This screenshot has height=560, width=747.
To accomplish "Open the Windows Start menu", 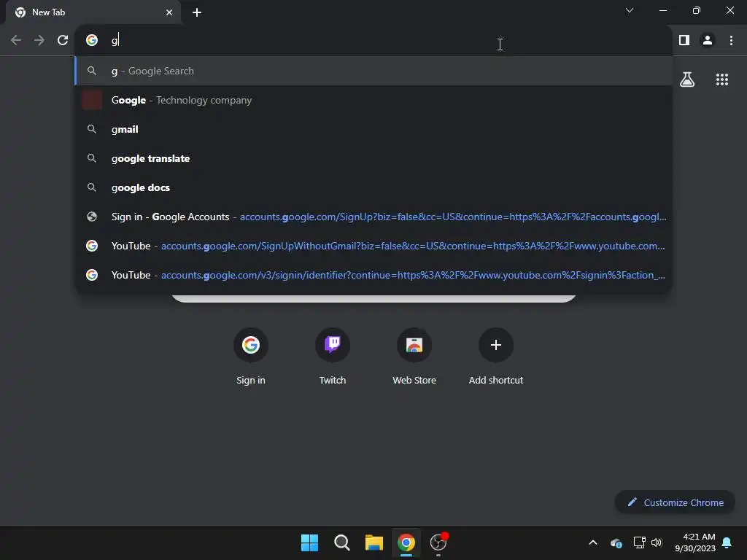I will coord(309,542).
